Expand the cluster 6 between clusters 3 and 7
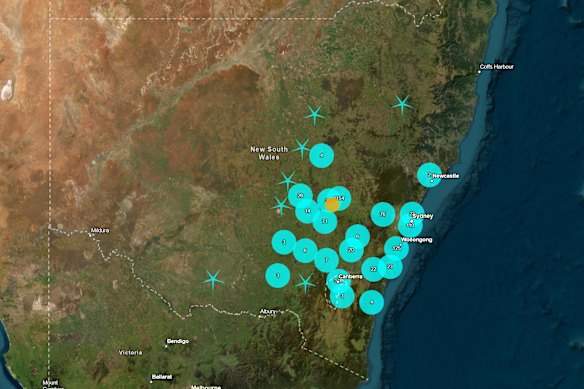 [305, 251]
